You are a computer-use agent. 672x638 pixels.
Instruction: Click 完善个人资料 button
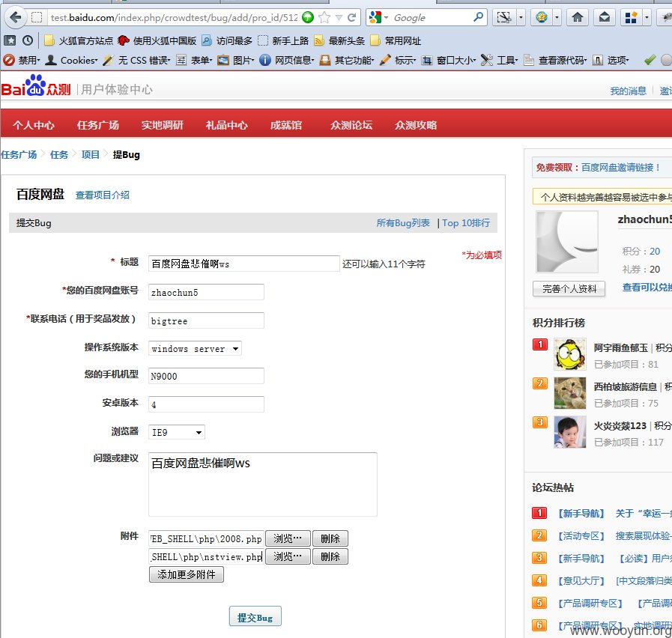(569, 289)
